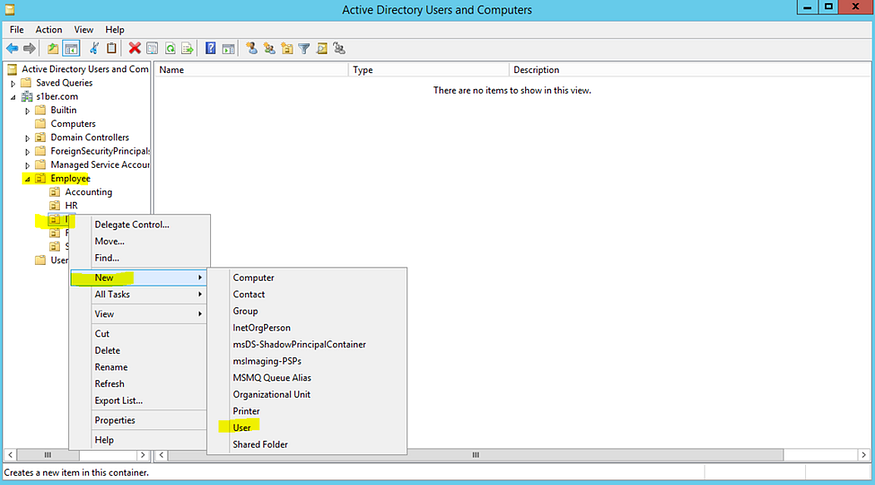Click the green Refresh toolbar icon
Viewport: 875px width, 485px height.
[x=170, y=49]
